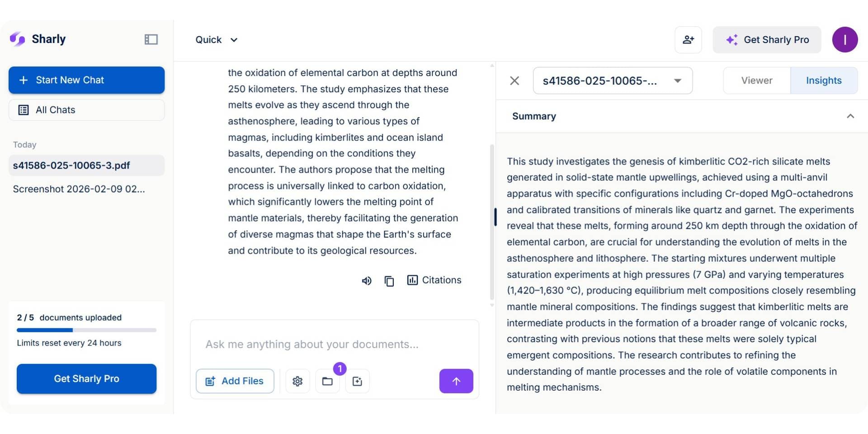868x434 pixels.
Task: Click the invite user icon
Action: point(688,40)
